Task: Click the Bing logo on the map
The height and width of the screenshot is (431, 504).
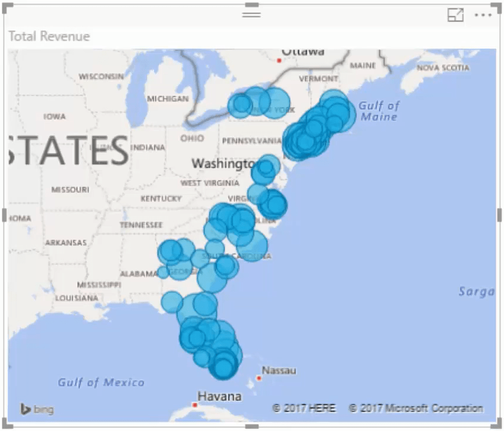Action: 37,410
